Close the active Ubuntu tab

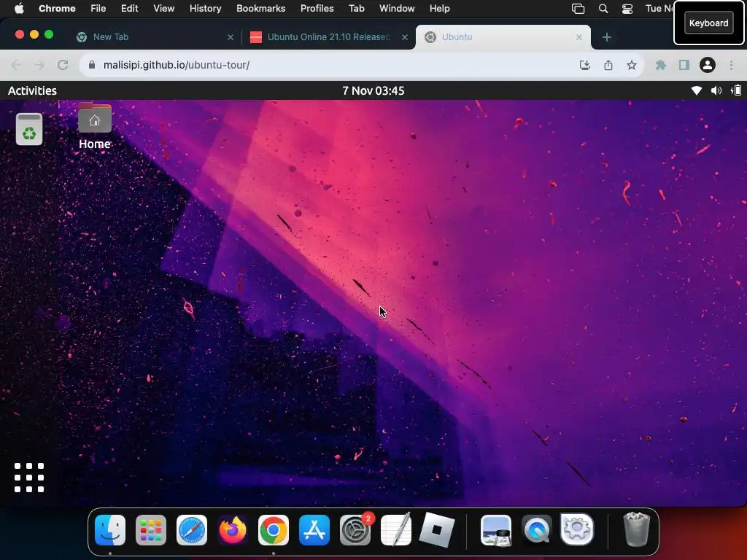[578, 36]
